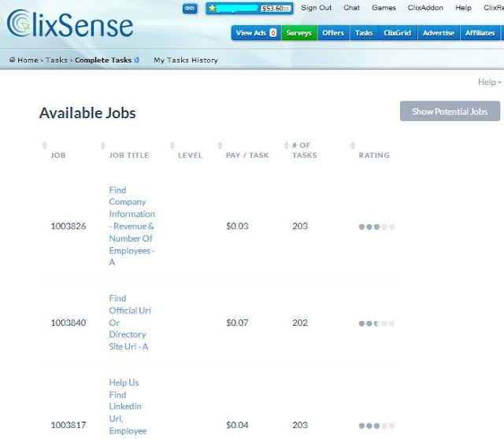The height and width of the screenshot is (439, 504).
Task: Open the Find Company Information job link
Action: click(x=132, y=226)
